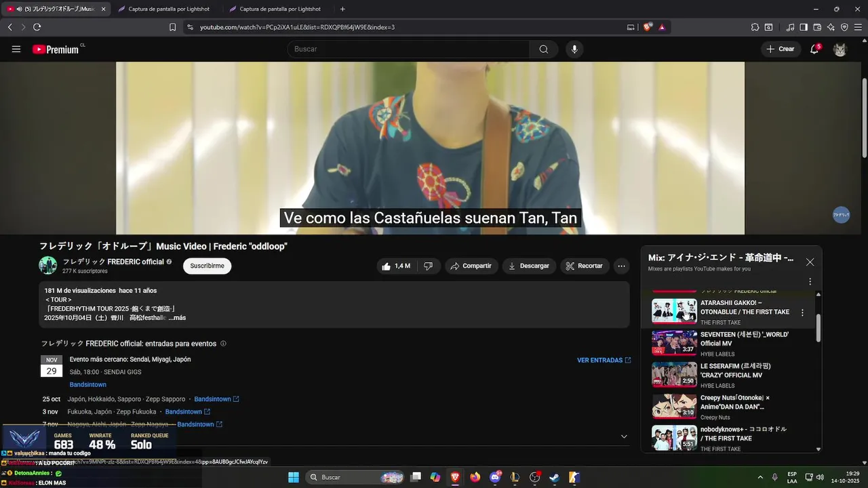Open YouTube notifications bell
The image size is (868, 488).
coord(814,49)
